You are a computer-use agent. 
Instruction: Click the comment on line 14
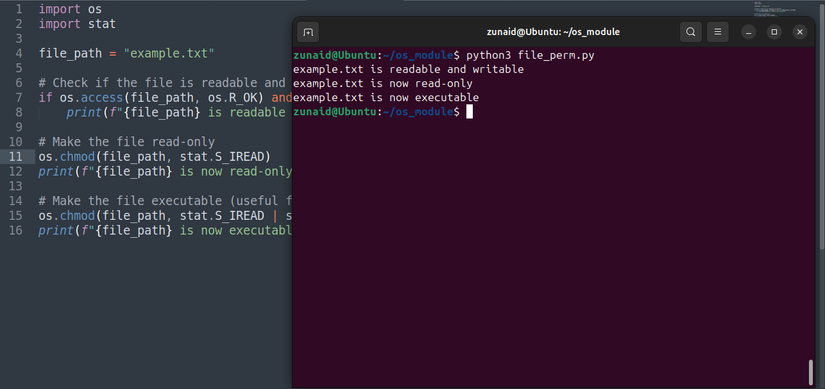point(165,201)
